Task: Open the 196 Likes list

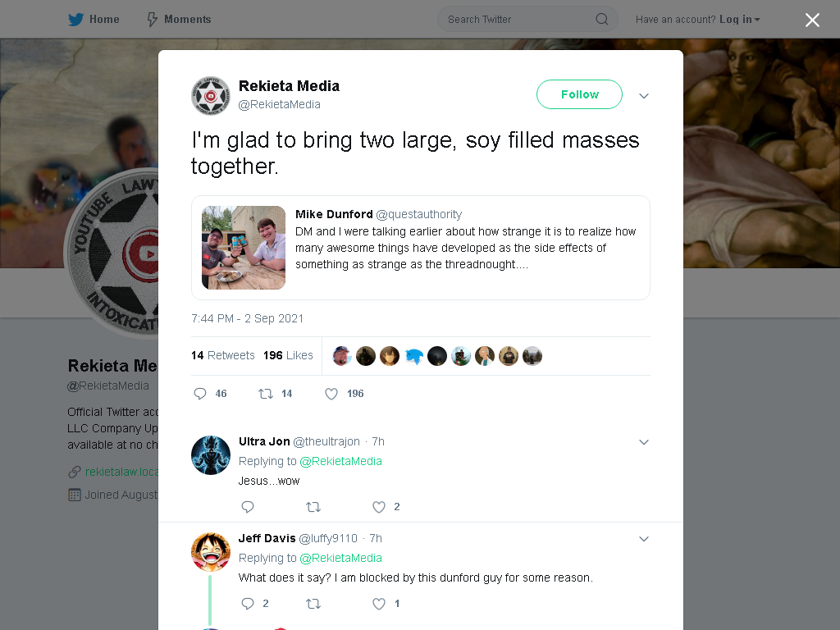Action: 288,355
